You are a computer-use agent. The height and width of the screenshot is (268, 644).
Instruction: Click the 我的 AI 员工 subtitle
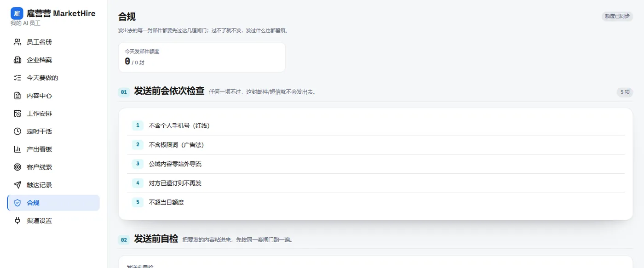pos(25,23)
